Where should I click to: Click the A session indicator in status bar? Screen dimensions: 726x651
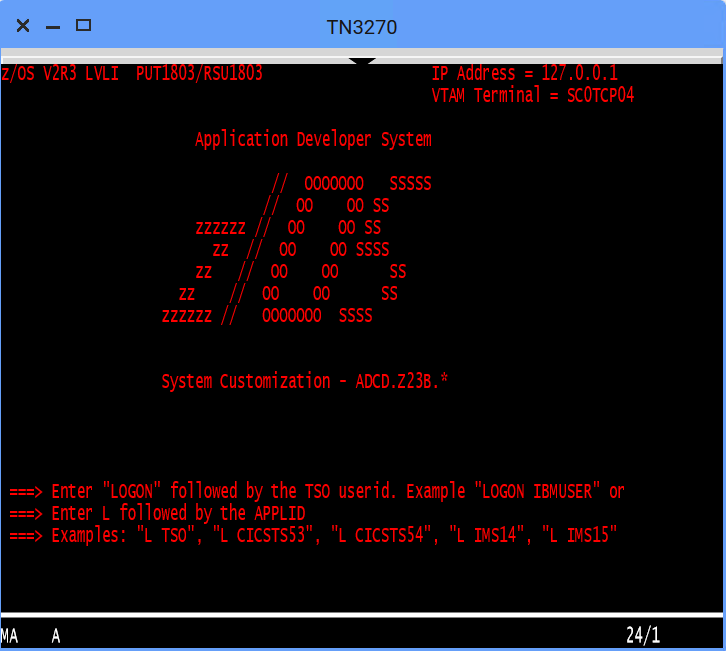click(56, 635)
